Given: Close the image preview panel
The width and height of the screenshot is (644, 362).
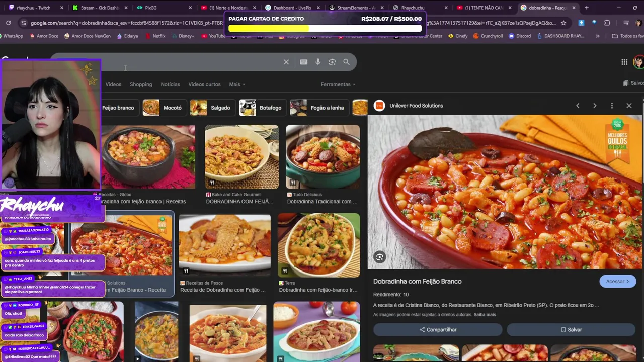Looking at the screenshot, I should (x=629, y=106).
